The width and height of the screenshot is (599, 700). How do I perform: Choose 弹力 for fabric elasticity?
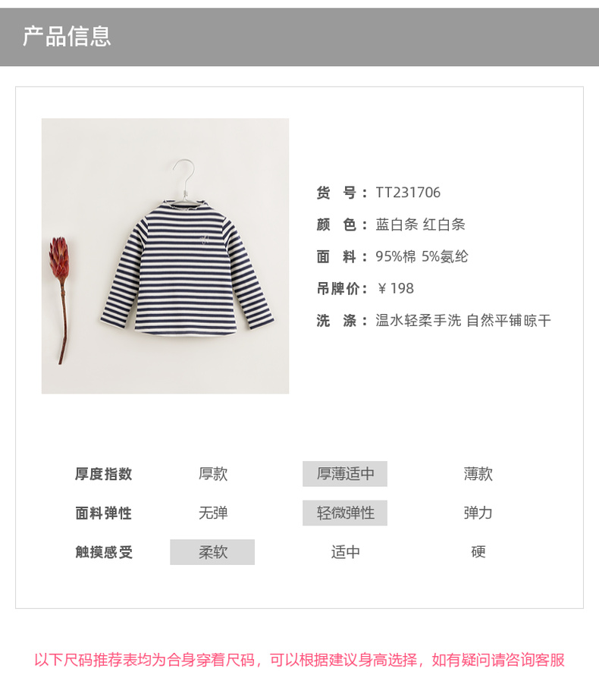tap(478, 513)
